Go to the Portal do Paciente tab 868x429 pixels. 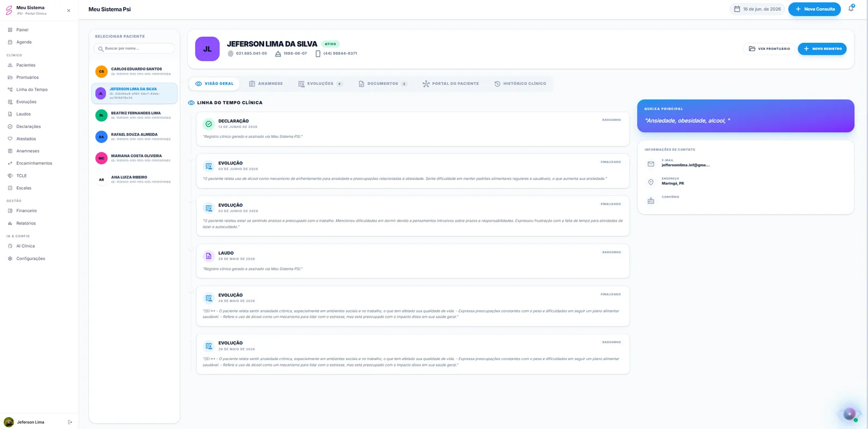[x=451, y=84]
